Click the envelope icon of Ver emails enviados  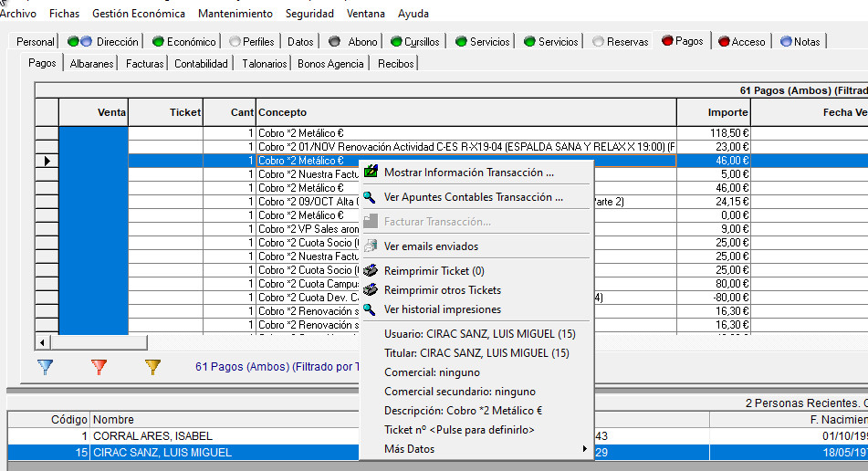tap(371, 246)
